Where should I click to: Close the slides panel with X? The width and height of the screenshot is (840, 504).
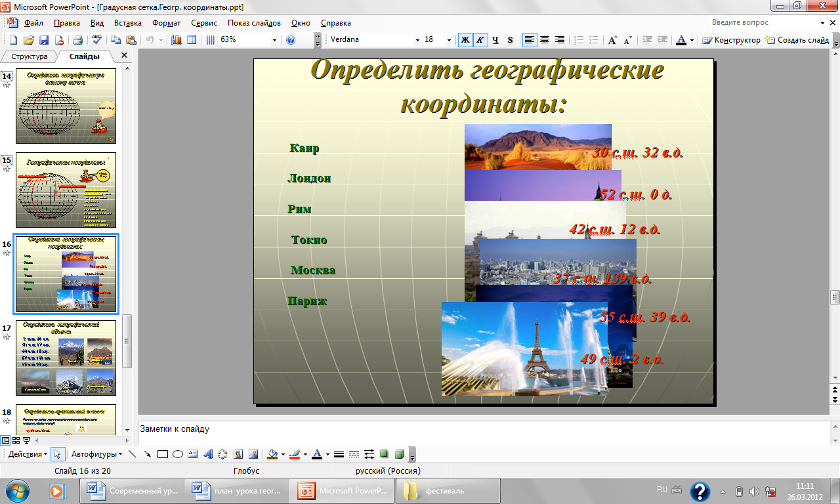point(125,56)
